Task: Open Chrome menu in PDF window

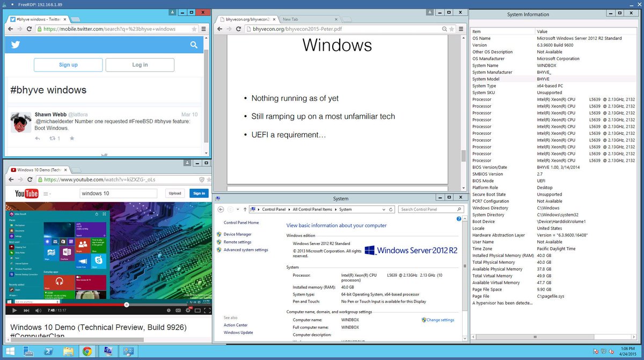Action: [462, 29]
